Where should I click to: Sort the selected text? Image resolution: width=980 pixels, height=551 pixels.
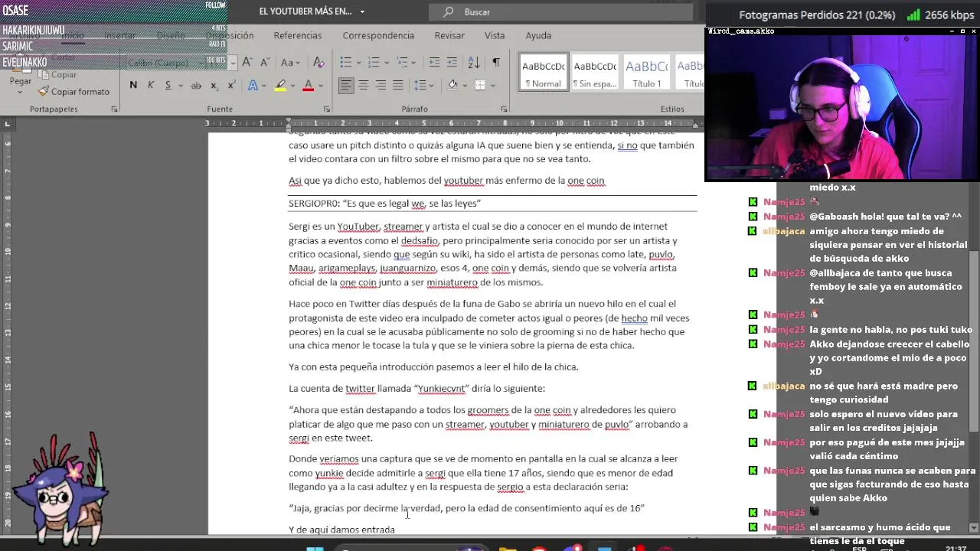pyautogui.click(x=473, y=62)
